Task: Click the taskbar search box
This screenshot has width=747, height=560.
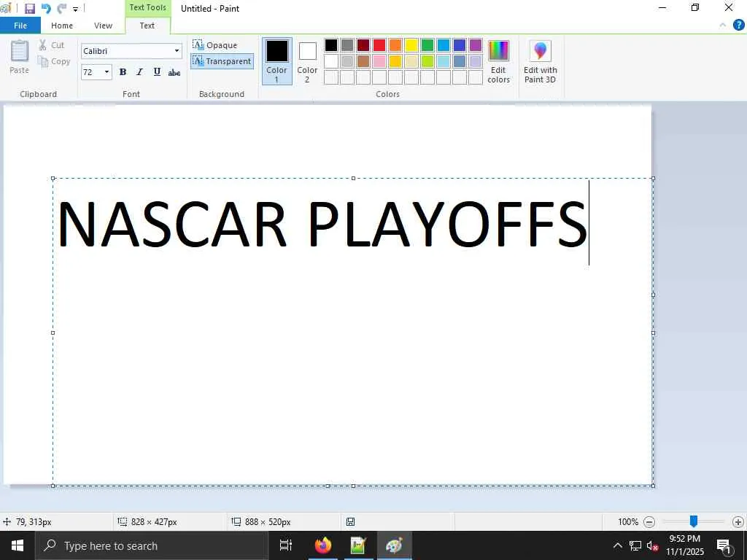Action: (x=152, y=545)
